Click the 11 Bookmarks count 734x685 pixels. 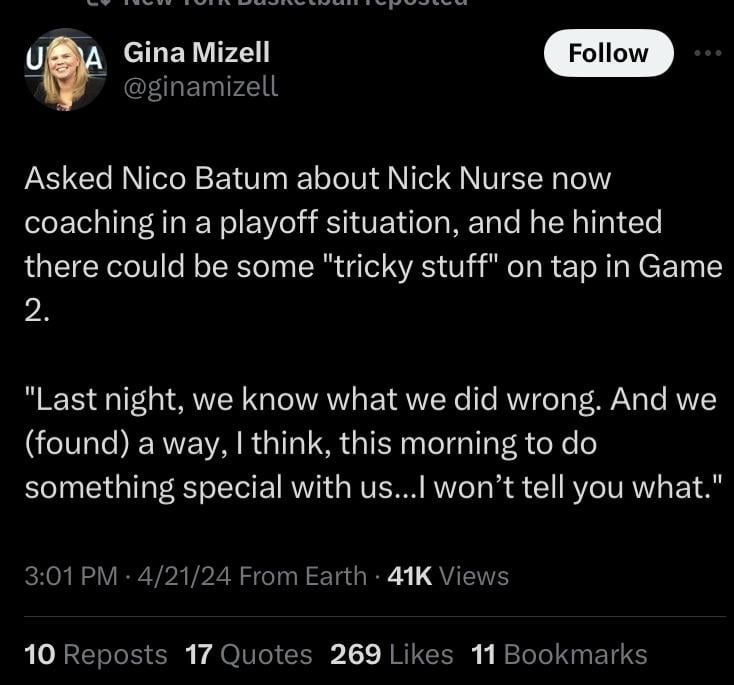coord(559,654)
